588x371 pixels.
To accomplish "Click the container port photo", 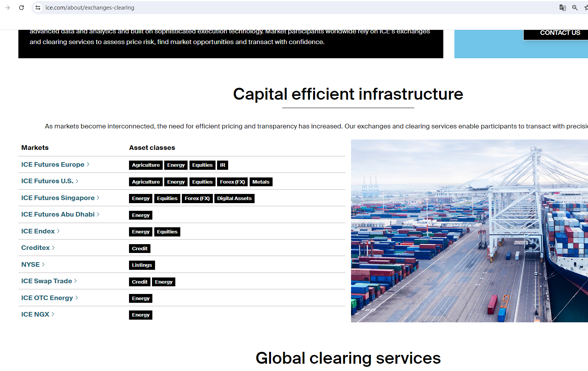I will (469, 231).
